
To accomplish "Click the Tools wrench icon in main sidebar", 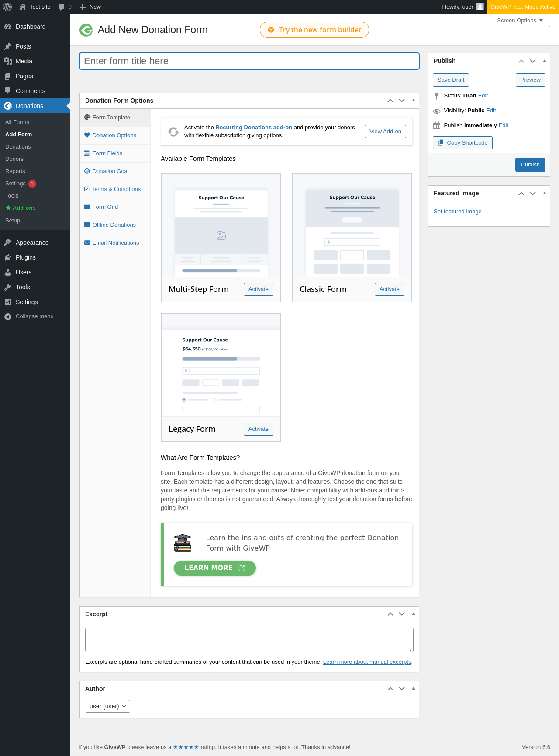I will point(8,287).
